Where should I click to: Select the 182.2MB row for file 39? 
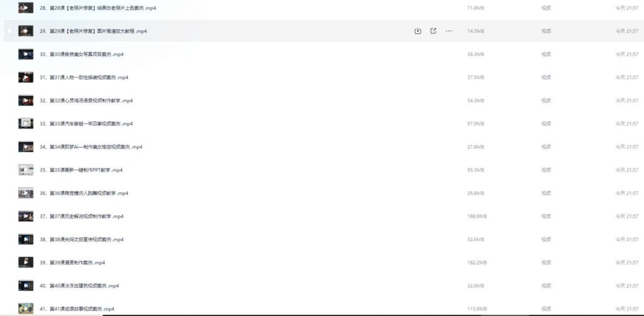(477, 263)
